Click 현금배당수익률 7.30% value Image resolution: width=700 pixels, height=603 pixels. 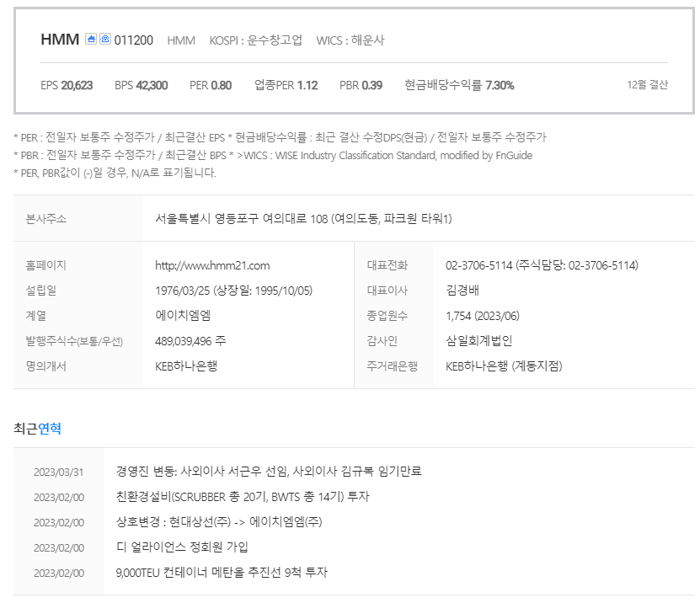(459, 85)
